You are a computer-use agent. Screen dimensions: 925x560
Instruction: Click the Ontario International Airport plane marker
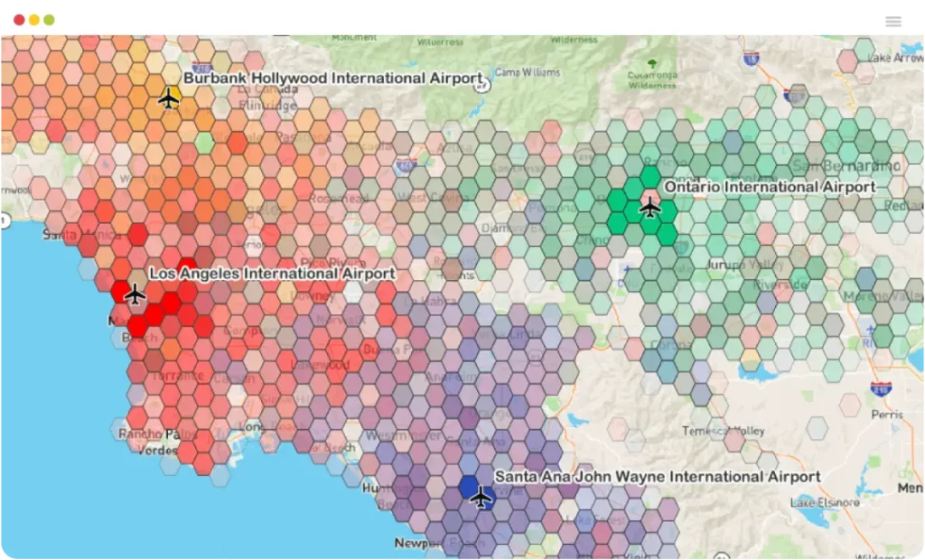click(649, 207)
